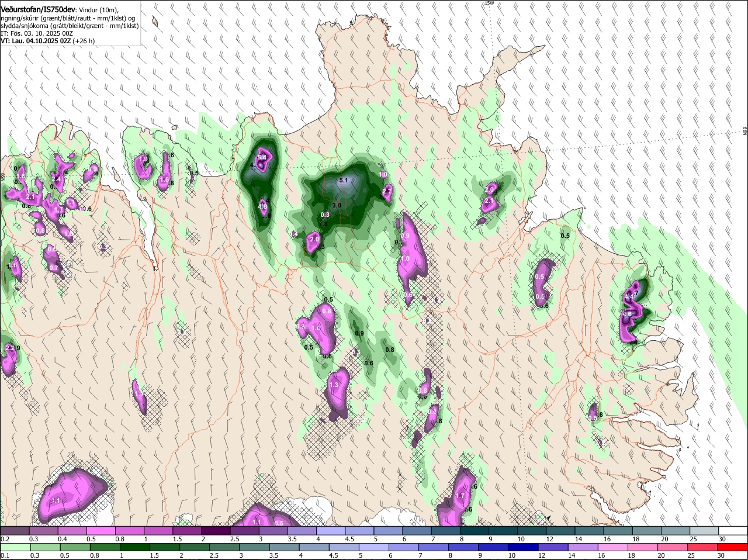Pick the snow scale swatch labeled 0.8
This screenshot has height=560, width=748.
coord(129,530)
